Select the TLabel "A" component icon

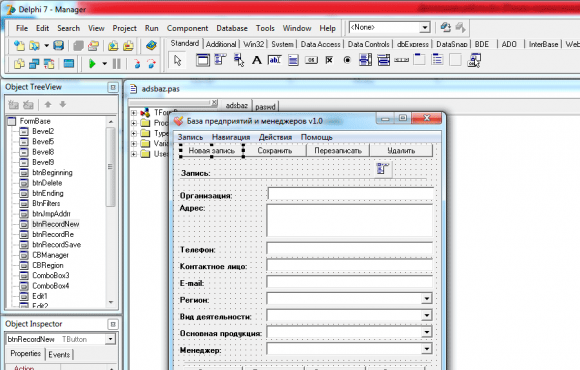pyautogui.click(x=256, y=60)
